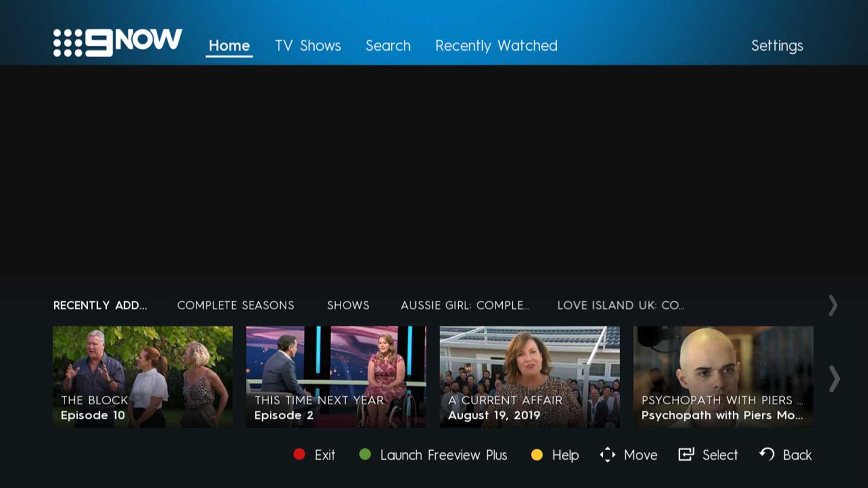868x488 pixels.
Task: Open the Aussie Girl category tab
Action: pos(464,305)
